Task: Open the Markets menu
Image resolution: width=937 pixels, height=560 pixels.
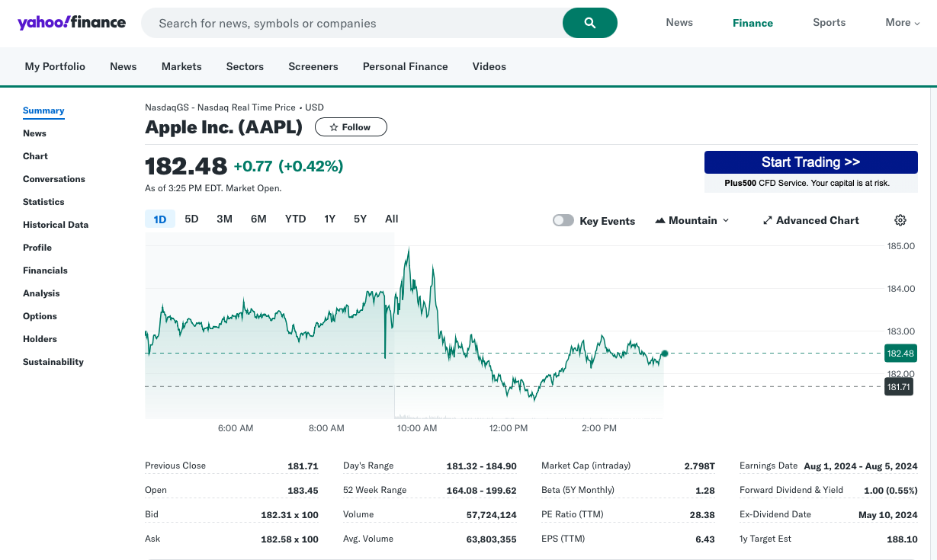Action: [x=181, y=66]
